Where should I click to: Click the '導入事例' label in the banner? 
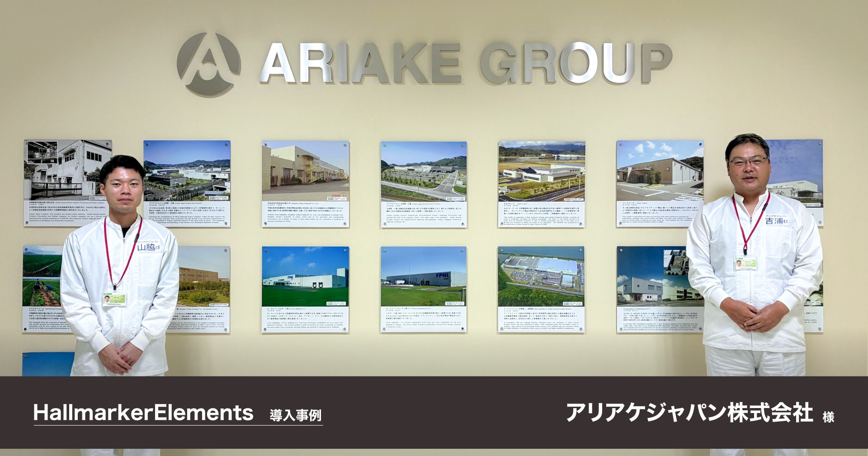296,415
